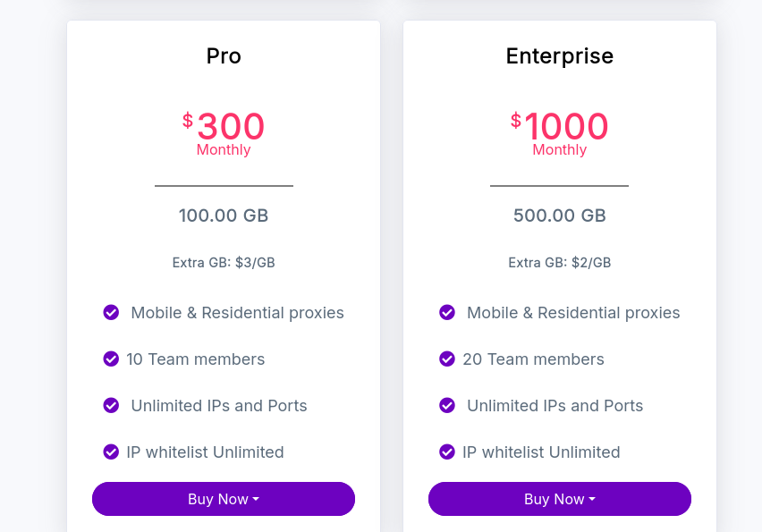The width and height of the screenshot is (762, 532).
Task: Select the 100.00 GB data allowance text
Action: (224, 215)
